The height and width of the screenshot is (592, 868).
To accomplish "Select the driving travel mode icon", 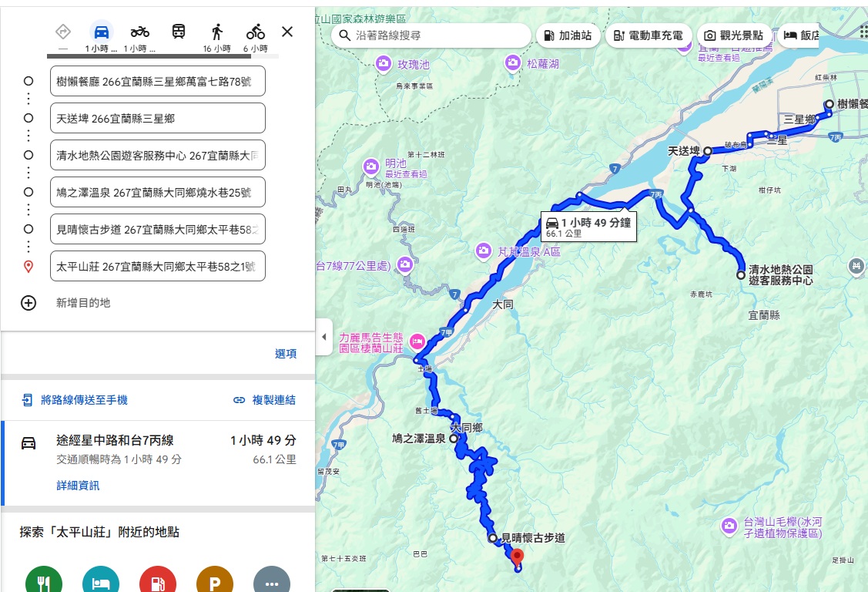I will (101, 32).
